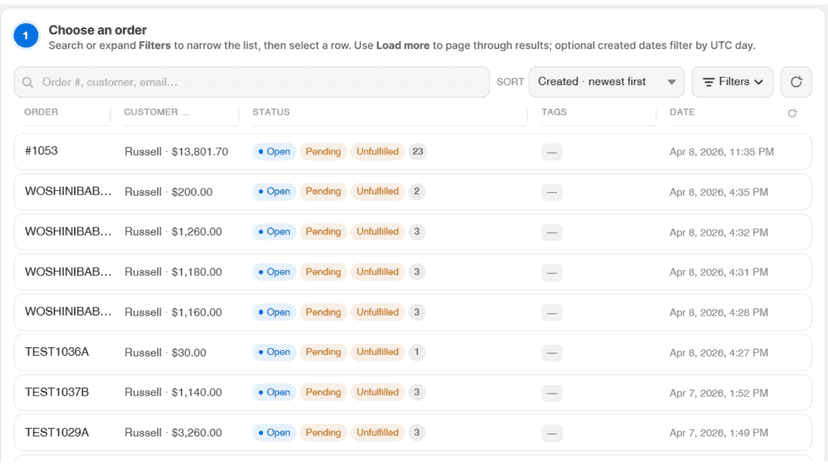The width and height of the screenshot is (828, 466).
Task: Click the Choose an order heading
Action: (x=98, y=30)
